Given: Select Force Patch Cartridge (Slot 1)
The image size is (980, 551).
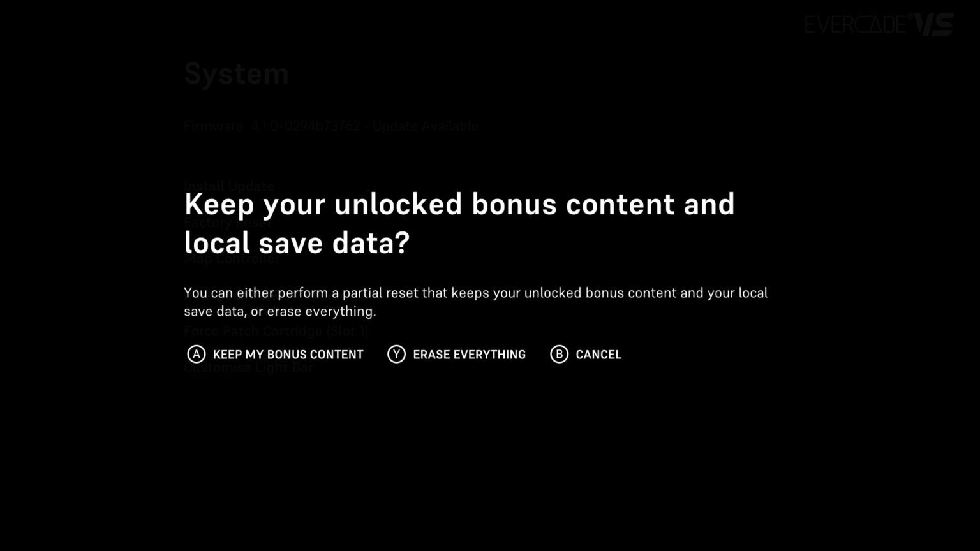Looking at the screenshot, I should coord(276,331).
